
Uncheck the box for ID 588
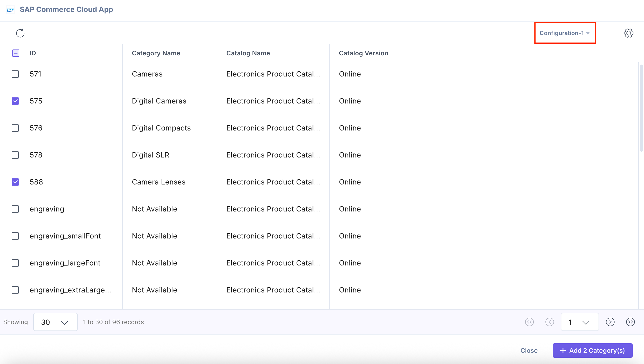[x=16, y=182]
